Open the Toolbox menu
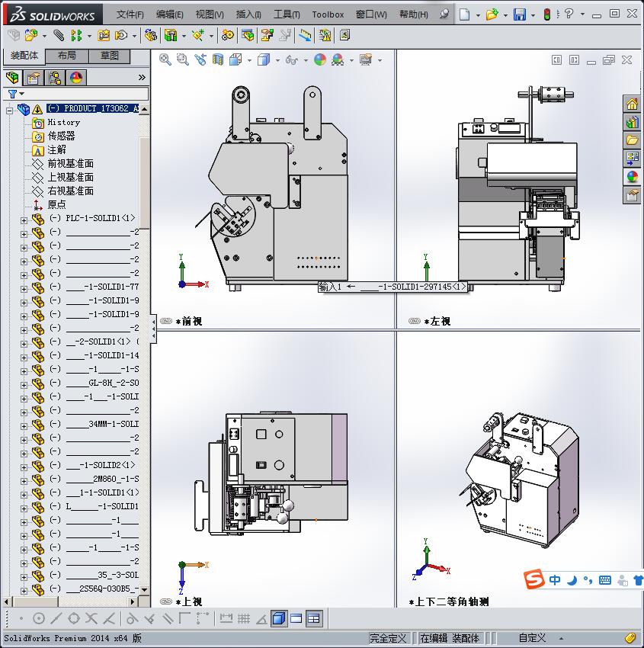This screenshot has height=648, width=644. [328, 14]
